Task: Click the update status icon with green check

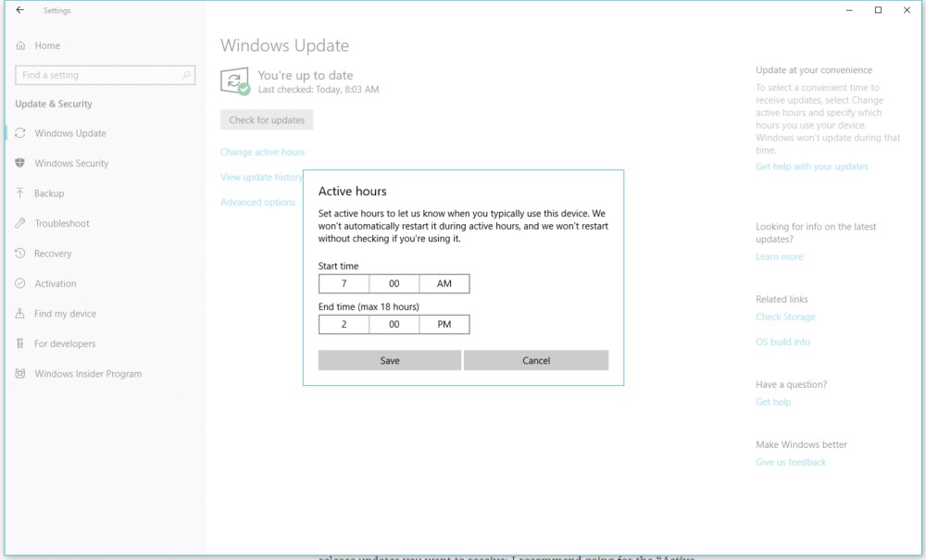Action: coord(235,81)
